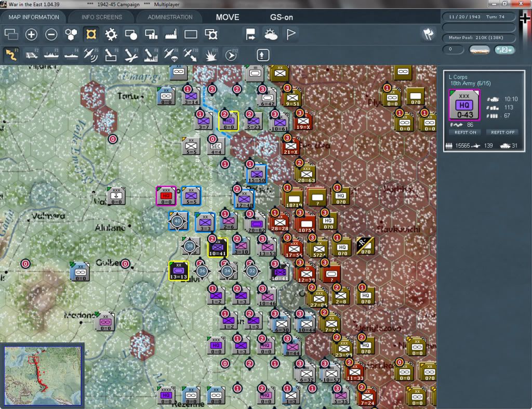Click the window-with-fort toolbar icon
Image resolution: width=532 pixels, height=409 pixels.
[x=211, y=34]
